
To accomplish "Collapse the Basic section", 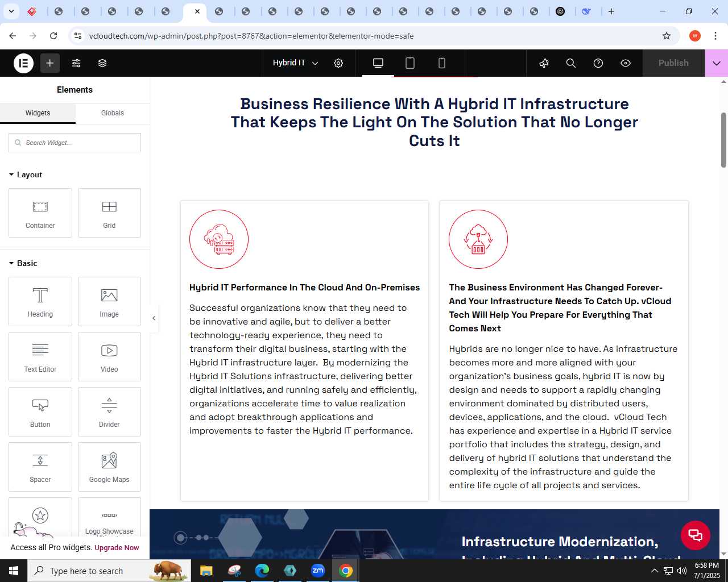I will tap(23, 263).
